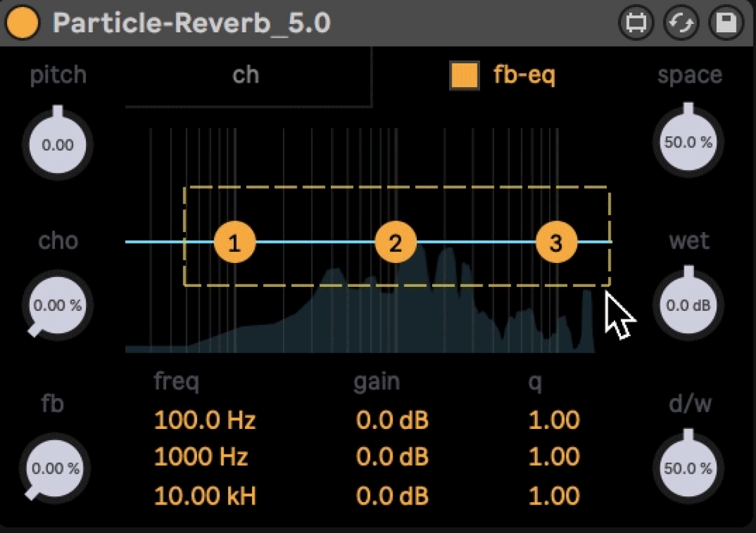Click the band 2 gain value

pyautogui.click(x=392, y=457)
